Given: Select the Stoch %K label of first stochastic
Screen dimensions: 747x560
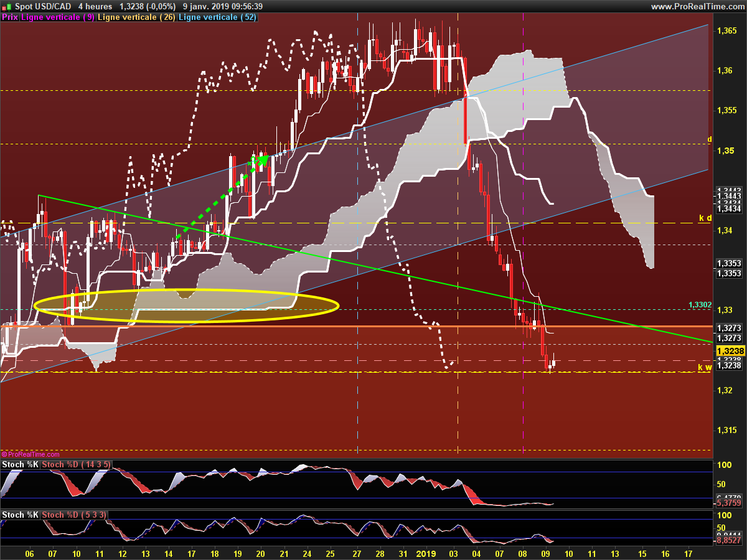Looking at the screenshot, I should (x=20, y=465).
